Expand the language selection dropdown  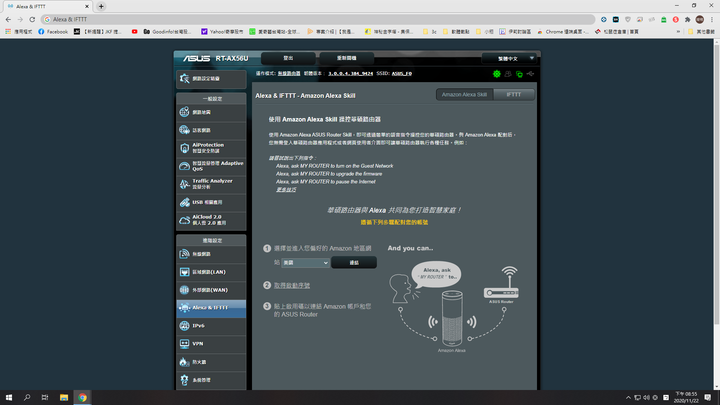[509, 58]
